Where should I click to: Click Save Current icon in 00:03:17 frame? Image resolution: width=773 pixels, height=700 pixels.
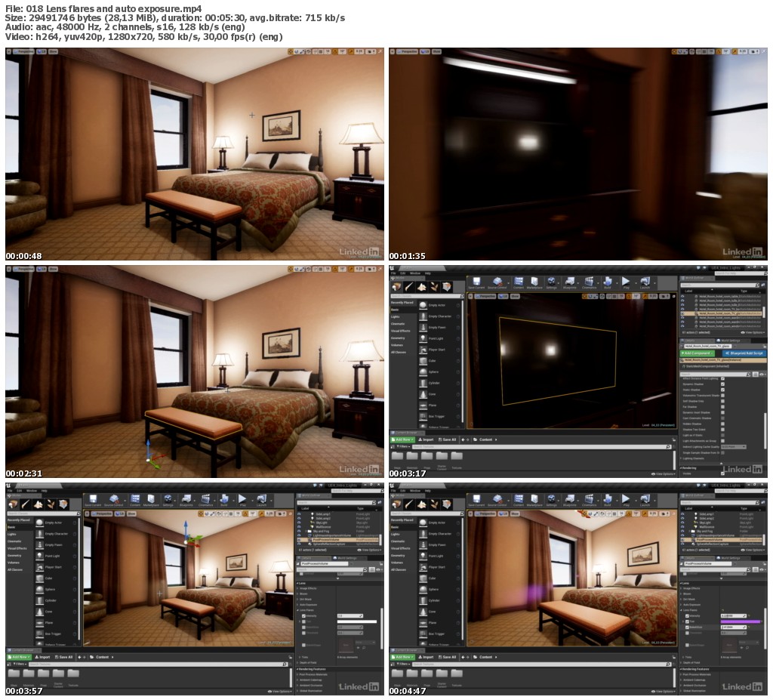point(476,282)
